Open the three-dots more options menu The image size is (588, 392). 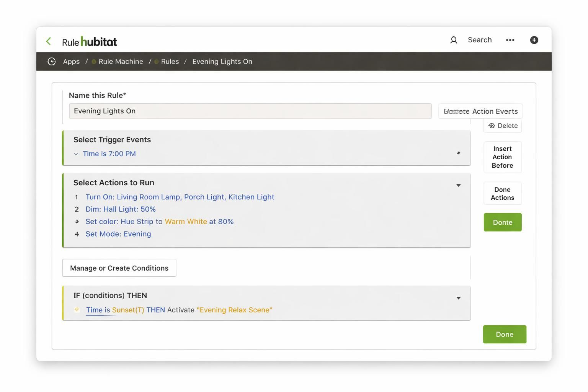pyautogui.click(x=510, y=40)
